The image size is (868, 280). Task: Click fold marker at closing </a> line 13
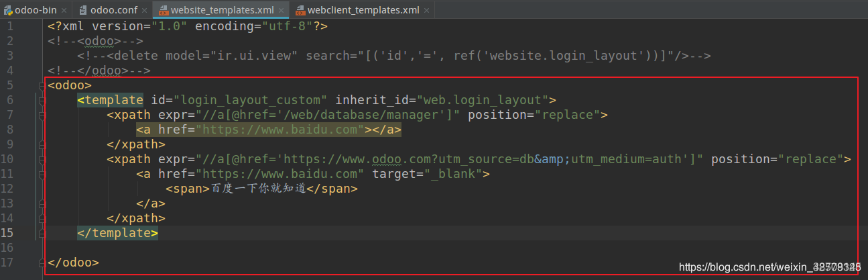tap(42, 203)
